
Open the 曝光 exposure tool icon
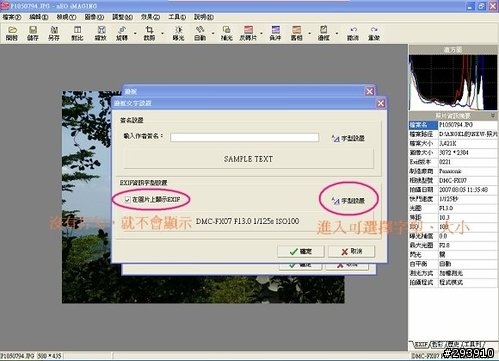pos(178,33)
